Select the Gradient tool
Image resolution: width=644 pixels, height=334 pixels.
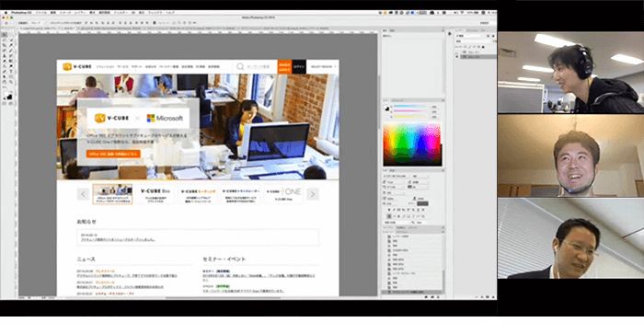pos(11,61)
